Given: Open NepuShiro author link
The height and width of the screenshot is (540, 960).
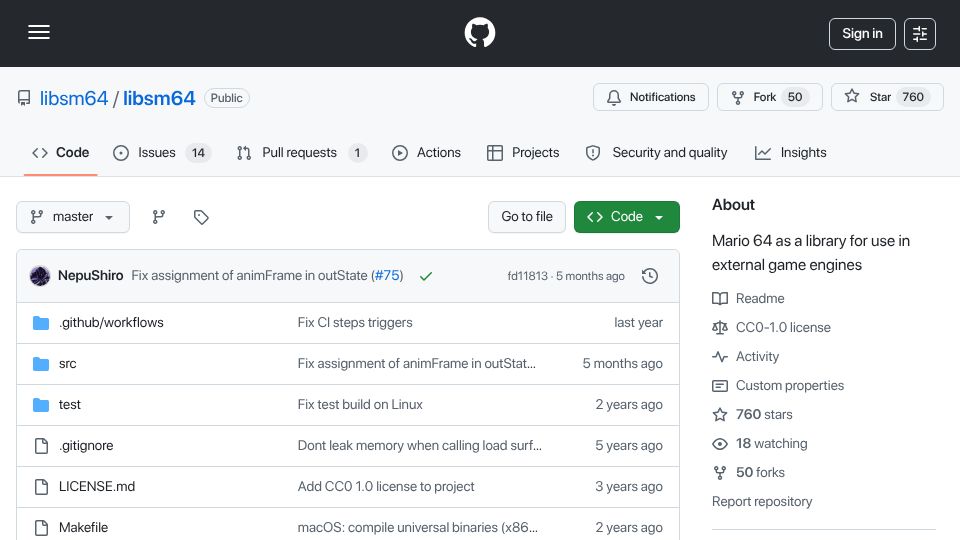Looking at the screenshot, I should point(91,276).
